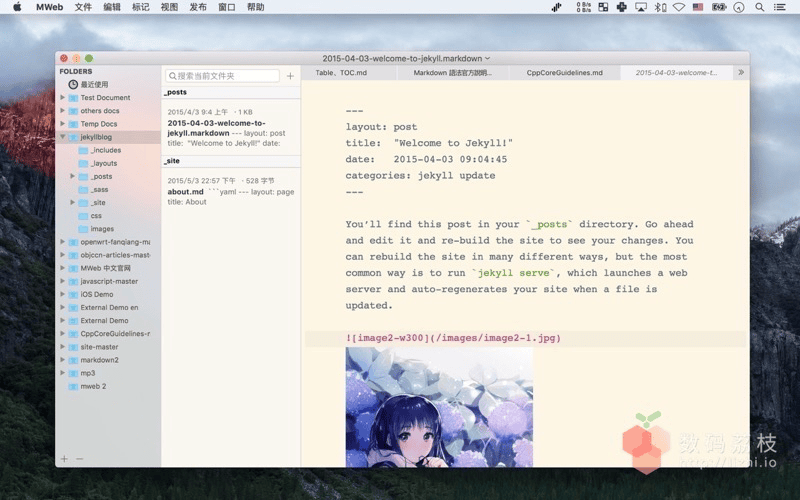Click the Wi-Fi status icon
The height and width of the screenshot is (500, 800).
pyautogui.click(x=679, y=7)
